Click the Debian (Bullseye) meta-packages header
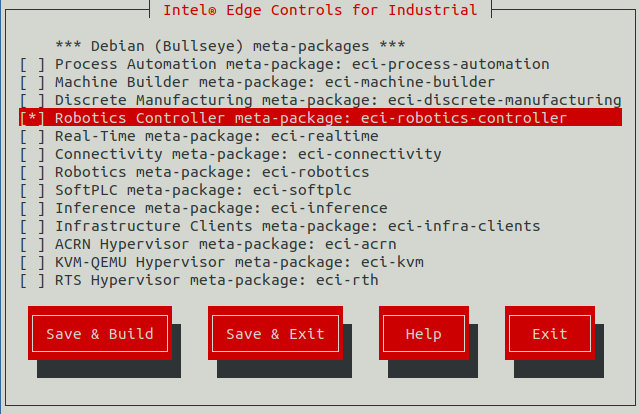Screen dimensions: 640x414 tap(230, 46)
